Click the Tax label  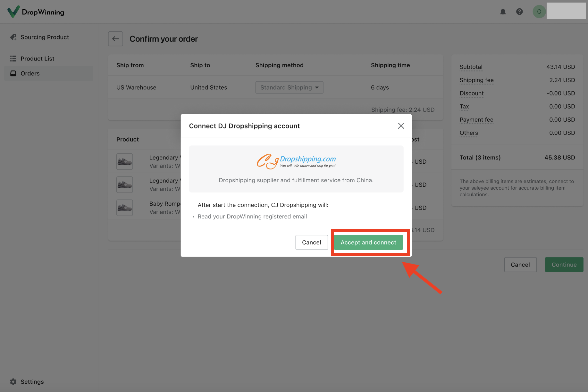click(x=464, y=106)
